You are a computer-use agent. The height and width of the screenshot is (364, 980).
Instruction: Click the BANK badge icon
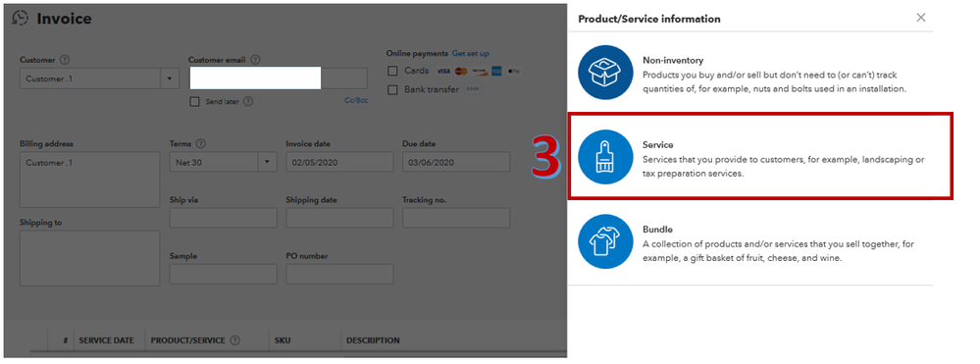tap(473, 89)
